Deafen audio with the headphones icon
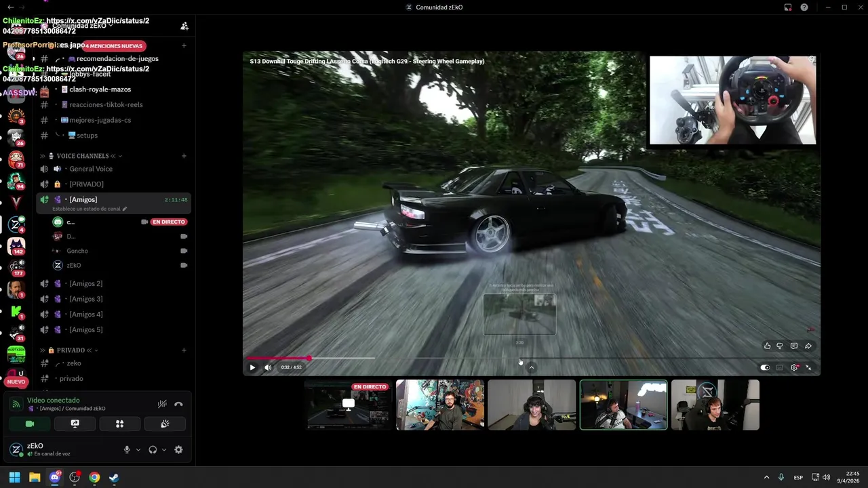 153,449
